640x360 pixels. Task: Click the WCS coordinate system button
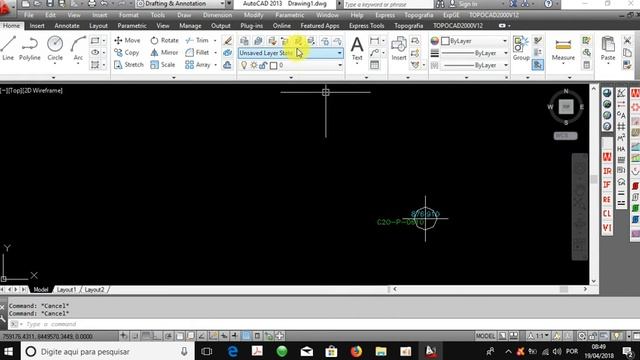coord(565,136)
